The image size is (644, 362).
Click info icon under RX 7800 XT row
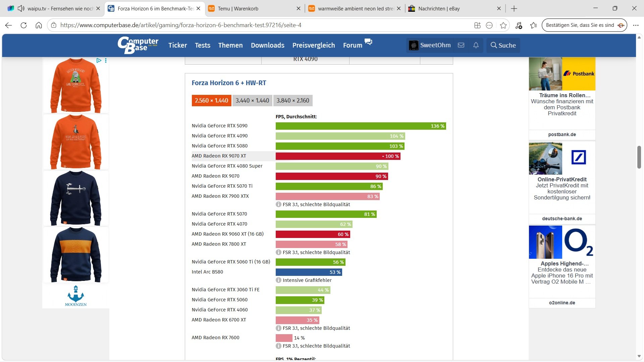(x=278, y=252)
